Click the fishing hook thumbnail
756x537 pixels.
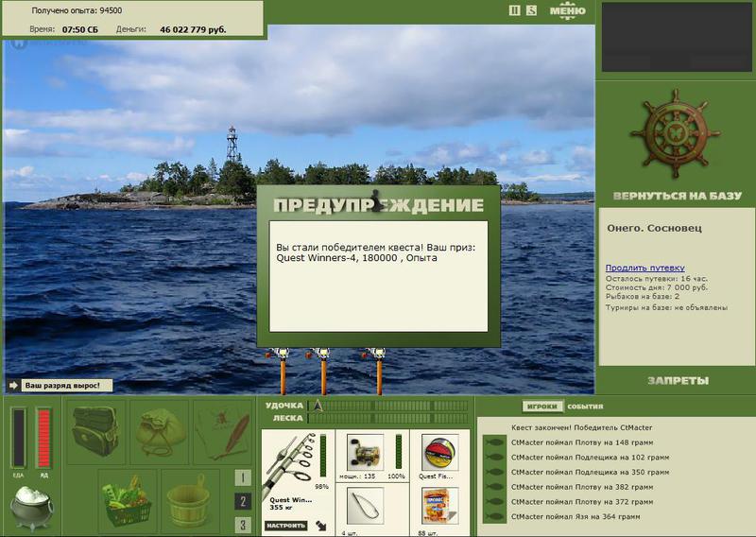tap(366, 506)
